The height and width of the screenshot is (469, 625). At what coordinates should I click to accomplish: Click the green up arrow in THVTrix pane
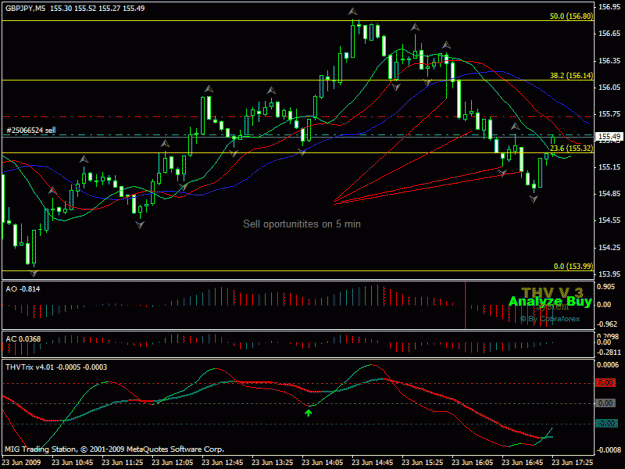(309, 413)
